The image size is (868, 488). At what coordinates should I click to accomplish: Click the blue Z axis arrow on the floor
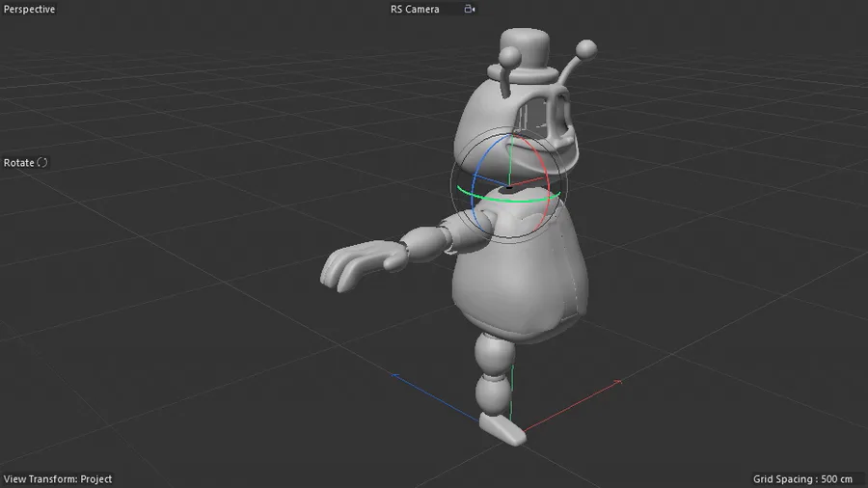(435, 396)
